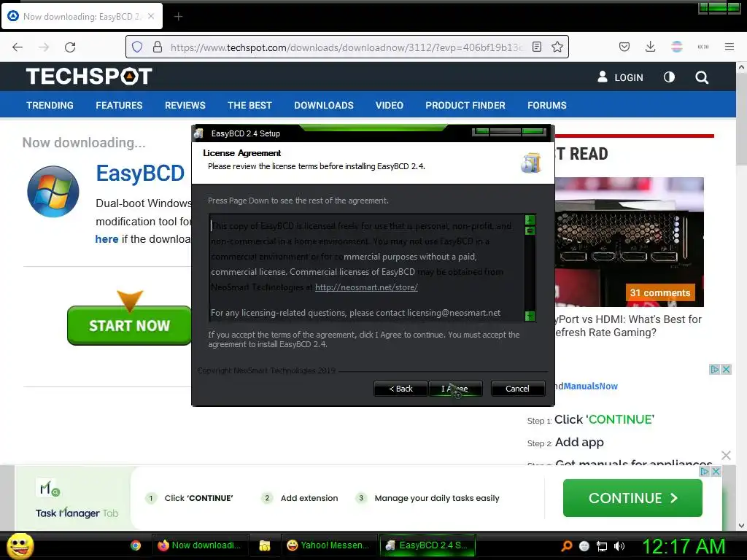The height and width of the screenshot is (560, 747).
Task: Click the EasyBCD title heading
Action: coord(140,173)
